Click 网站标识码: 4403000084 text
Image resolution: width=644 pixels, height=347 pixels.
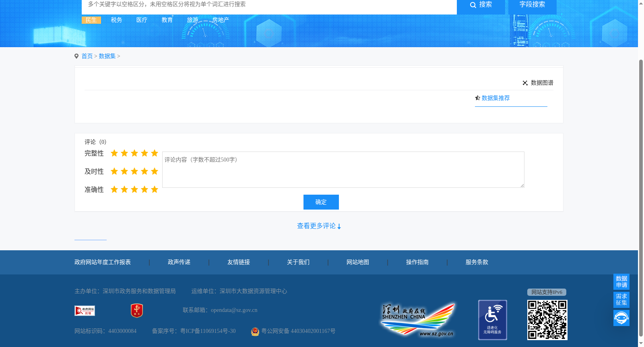[x=105, y=331]
